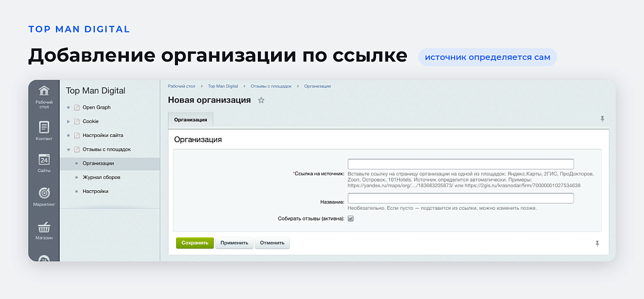Toggle the Собирать отзывы (активна) checkbox

[351, 219]
